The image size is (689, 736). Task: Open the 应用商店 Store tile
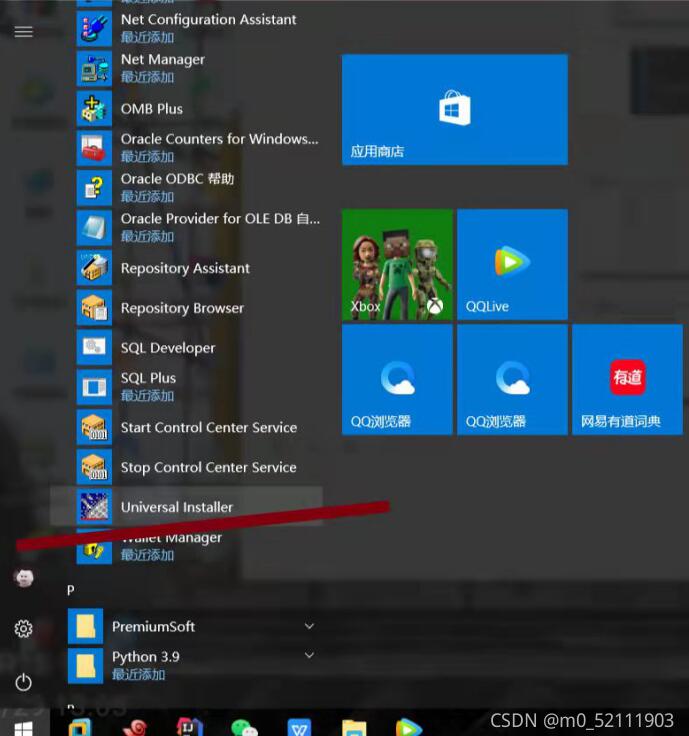point(454,109)
